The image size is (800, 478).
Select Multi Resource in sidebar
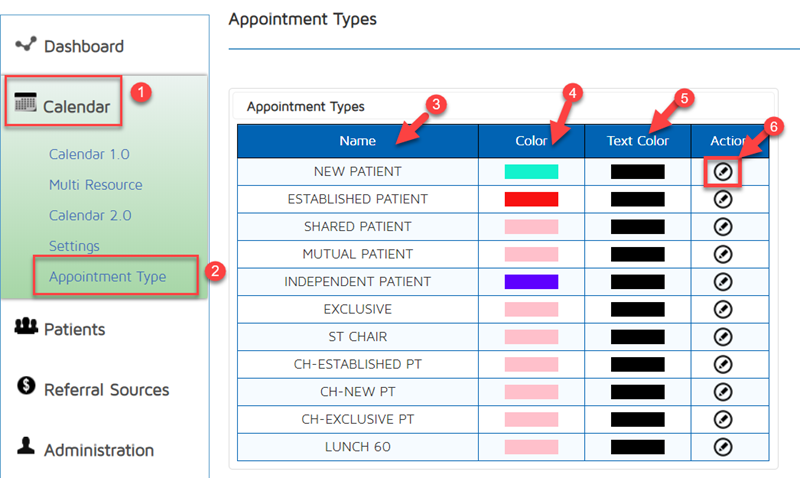point(95,185)
